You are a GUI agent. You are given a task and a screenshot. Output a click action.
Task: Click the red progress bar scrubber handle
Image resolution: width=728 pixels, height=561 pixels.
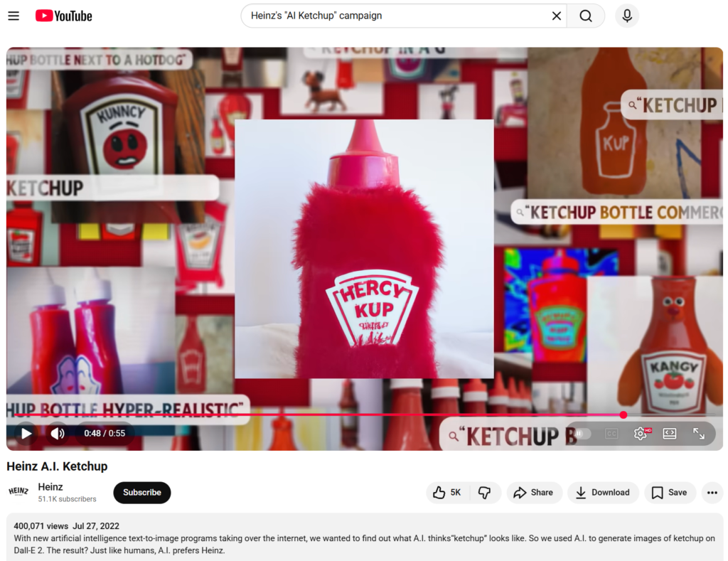pyautogui.click(x=623, y=415)
